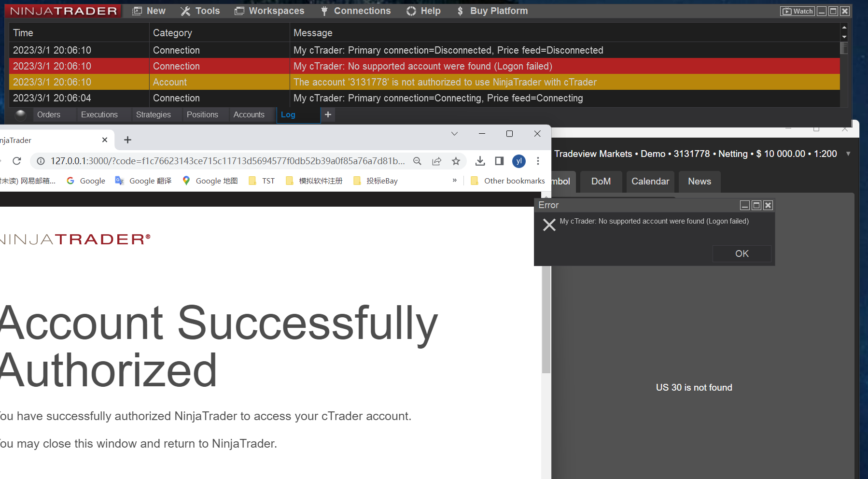This screenshot has width=868, height=479.
Task: Click the 'US 30 is not found' message
Action: point(694,387)
